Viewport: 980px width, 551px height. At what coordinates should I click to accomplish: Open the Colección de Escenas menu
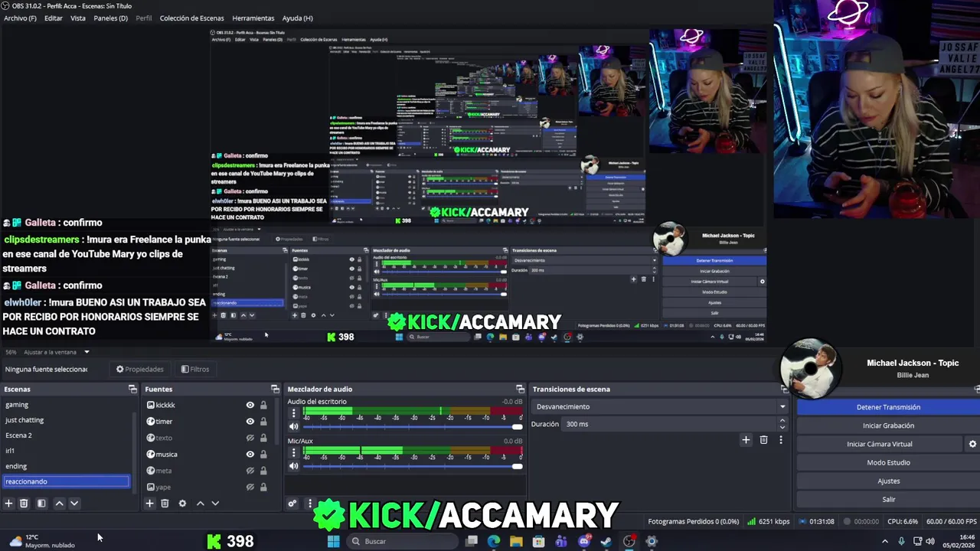(191, 18)
